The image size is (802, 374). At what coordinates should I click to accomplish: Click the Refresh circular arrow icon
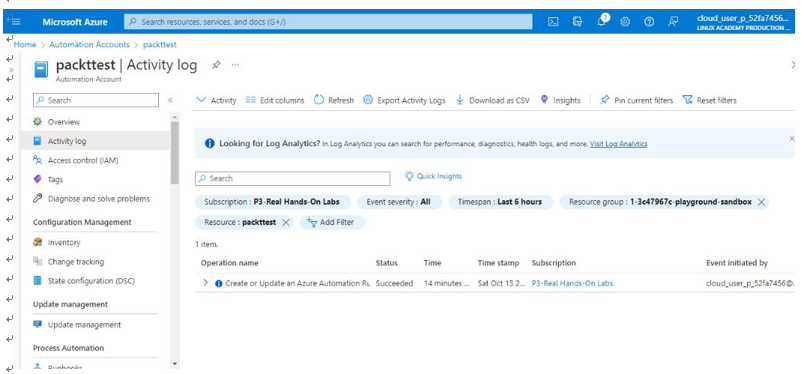319,100
